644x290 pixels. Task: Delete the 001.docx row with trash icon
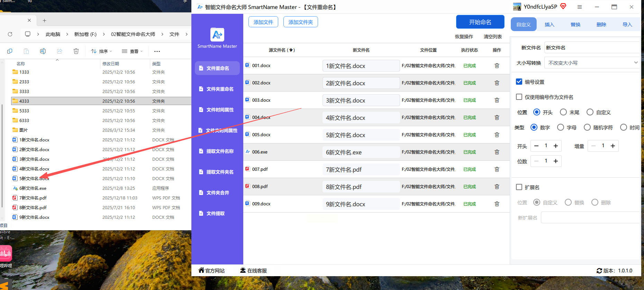click(x=497, y=66)
